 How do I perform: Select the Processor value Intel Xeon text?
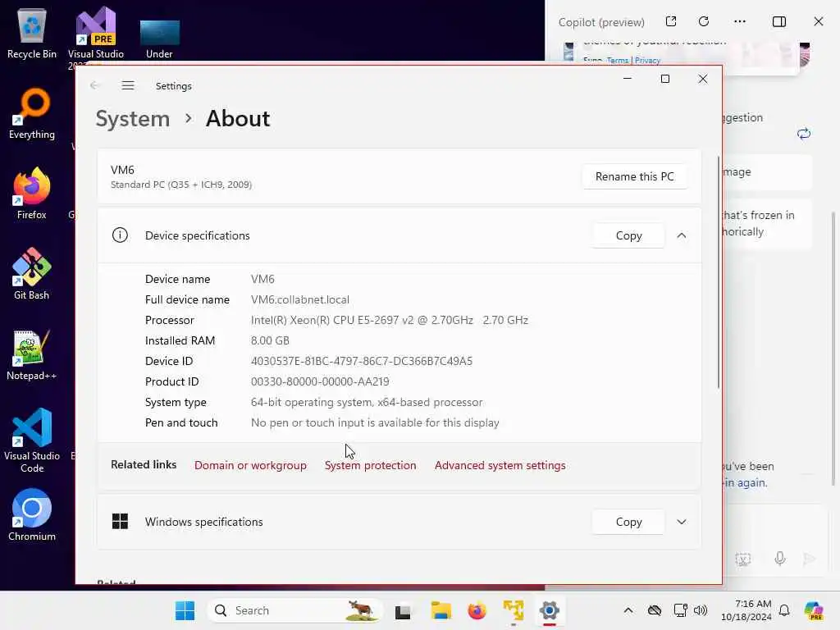pos(390,320)
